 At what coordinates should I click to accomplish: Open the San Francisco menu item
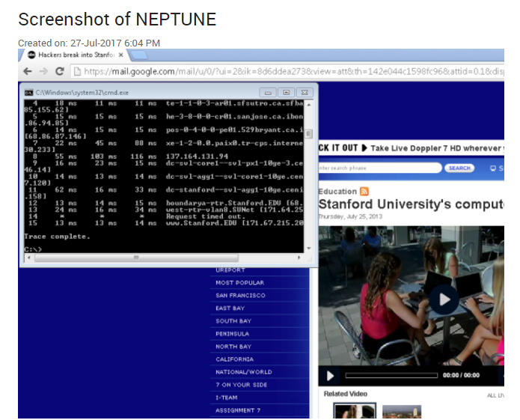click(x=240, y=296)
